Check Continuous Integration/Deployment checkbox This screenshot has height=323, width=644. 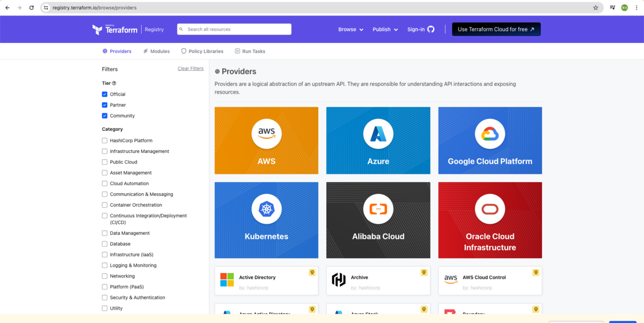pos(105,216)
